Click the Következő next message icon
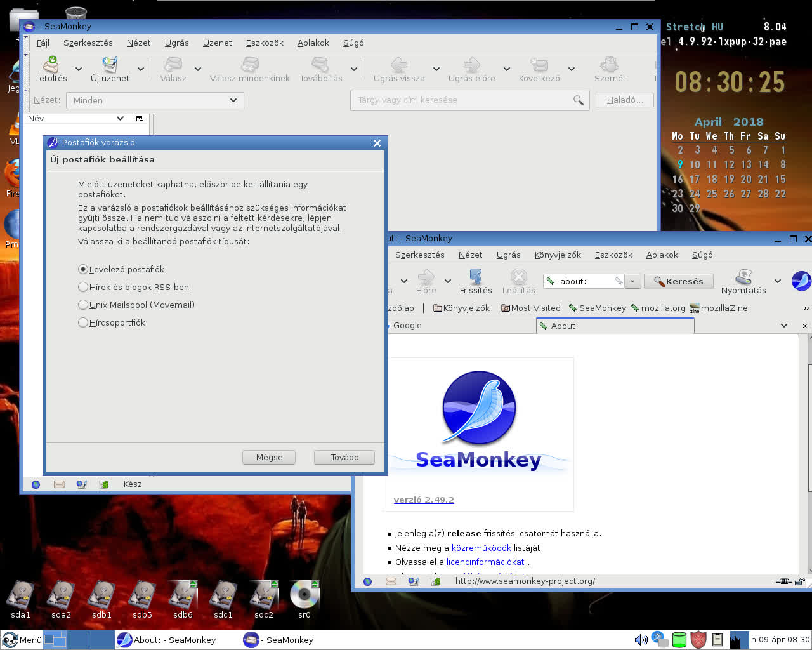This screenshot has height=650, width=812. click(x=539, y=64)
